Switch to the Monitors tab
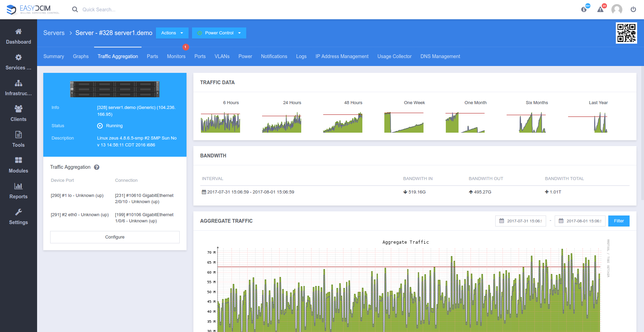This screenshot has width=644, height=332. pyautogui.click(x=176, y=56)
